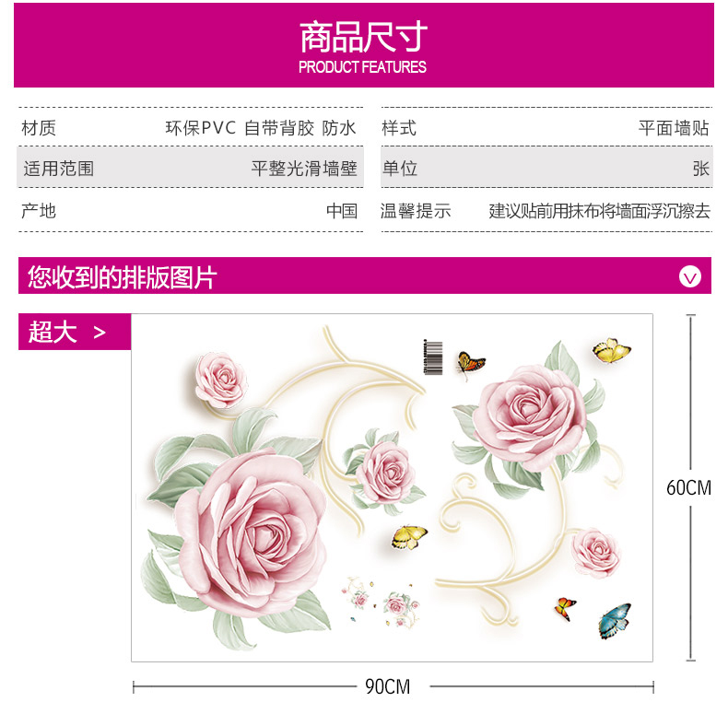Click the barcode on the sticker sheet
728x702 pixels.
433,357
